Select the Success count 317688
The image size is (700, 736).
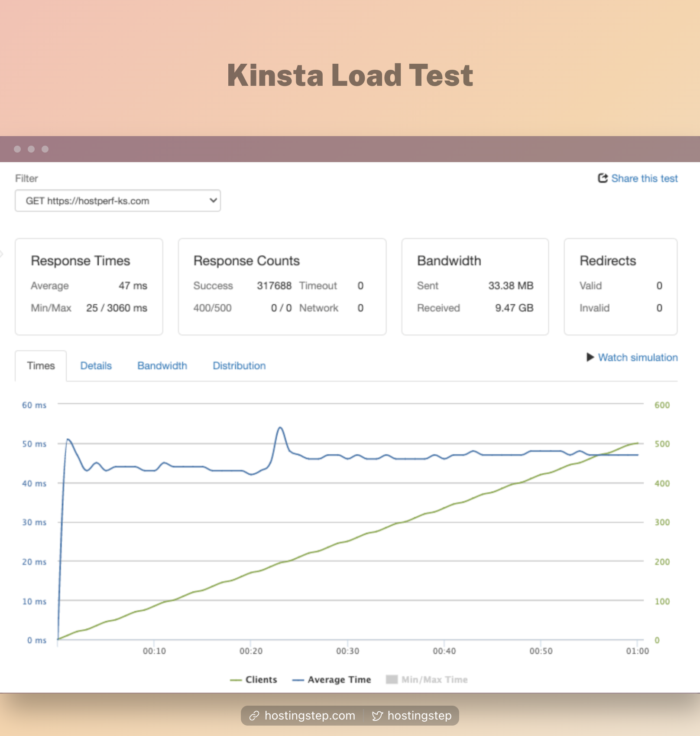(274, 286)
